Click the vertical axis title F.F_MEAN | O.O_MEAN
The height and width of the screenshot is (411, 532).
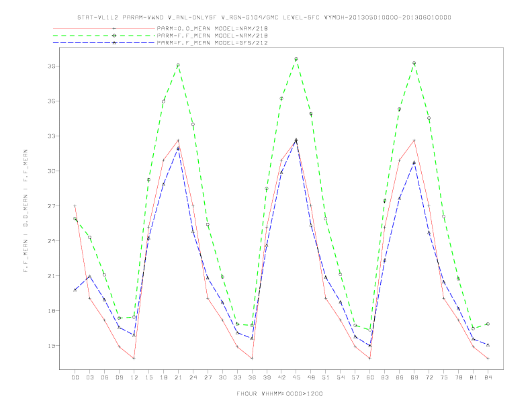26,211
